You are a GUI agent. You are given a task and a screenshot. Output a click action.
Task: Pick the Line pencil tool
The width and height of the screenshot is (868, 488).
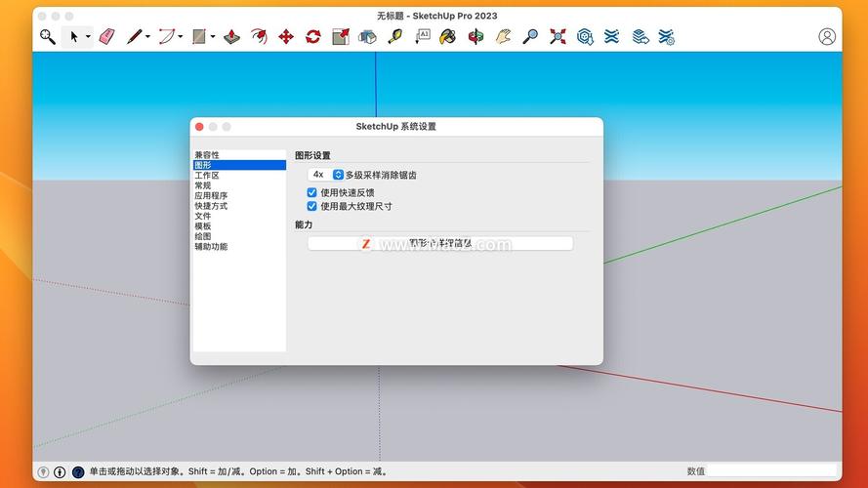[134, 37]
